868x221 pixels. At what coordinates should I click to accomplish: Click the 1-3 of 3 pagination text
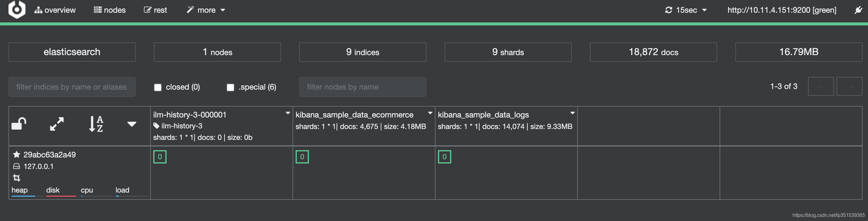pos(784,87)
